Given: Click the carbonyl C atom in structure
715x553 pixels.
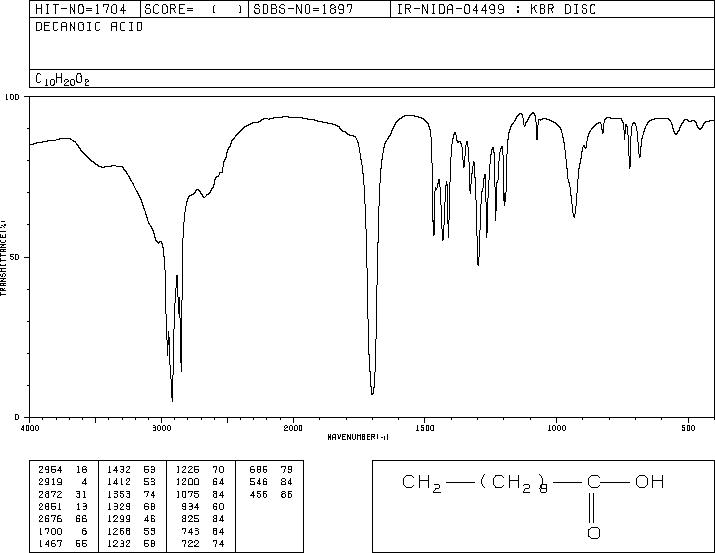Looking at the screenshot, I should (x=594, y=482).
